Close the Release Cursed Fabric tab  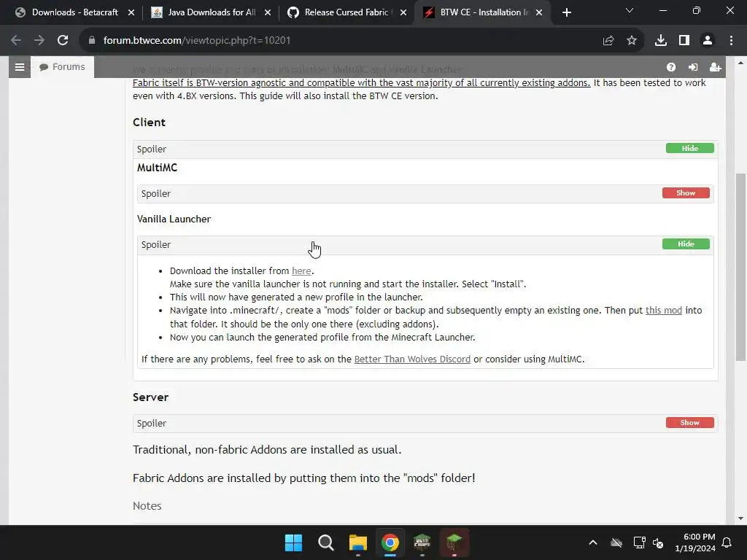tap(403, 12)
